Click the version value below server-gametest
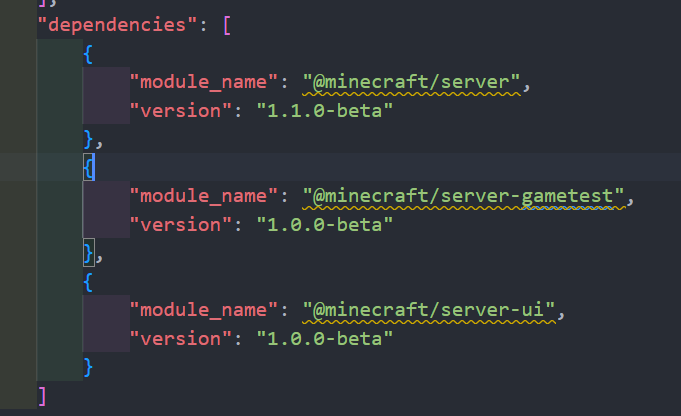Viewport: 681px width, 416px height. [x=324, y=225]
